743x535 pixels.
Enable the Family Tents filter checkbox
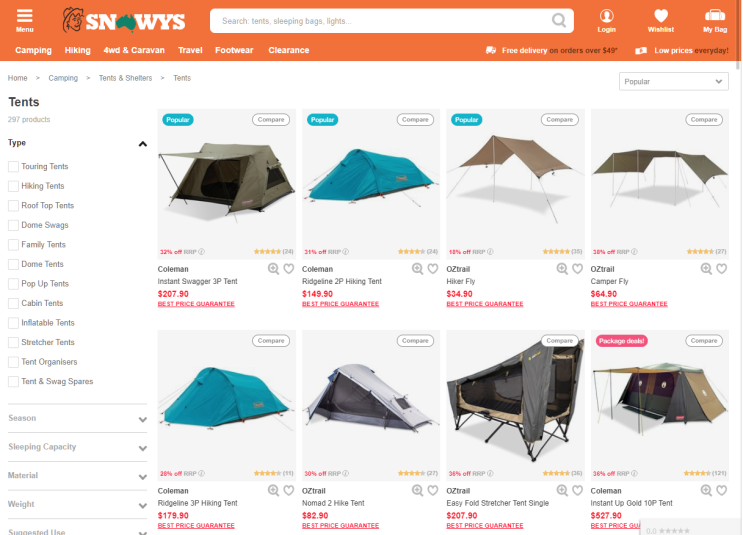[x=13, y=245]
